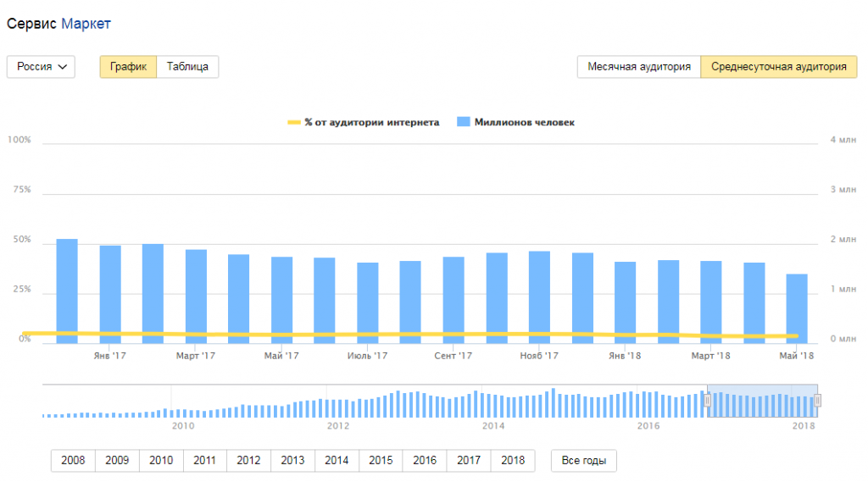The image size is (868, 482).
Task: Choose the 2017 year button
Action: (469, 461)
